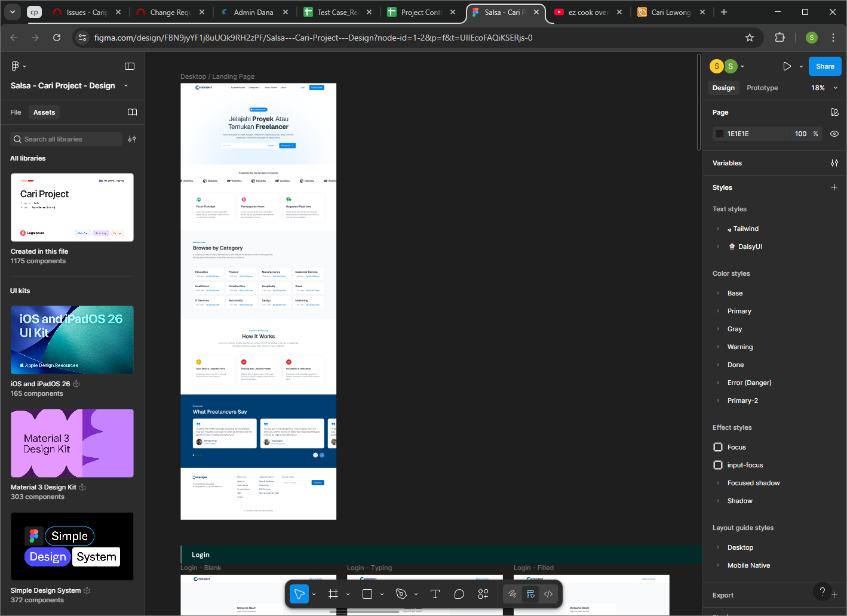This screenshot has height=616, width=847.
Task: Collapse the left sidebar with the panel toggle
Action: [130, 66]
